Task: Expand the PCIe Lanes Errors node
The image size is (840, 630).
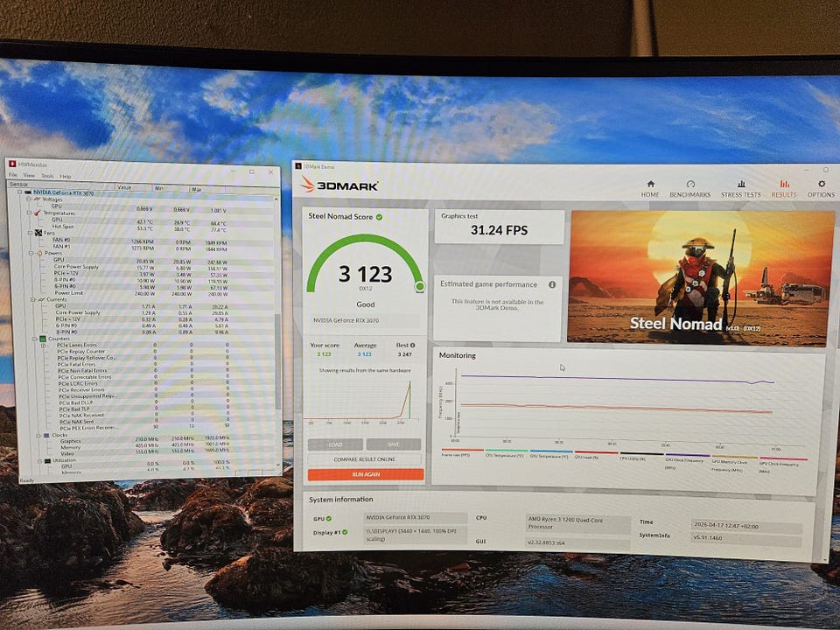Action: tap(44, 346)
